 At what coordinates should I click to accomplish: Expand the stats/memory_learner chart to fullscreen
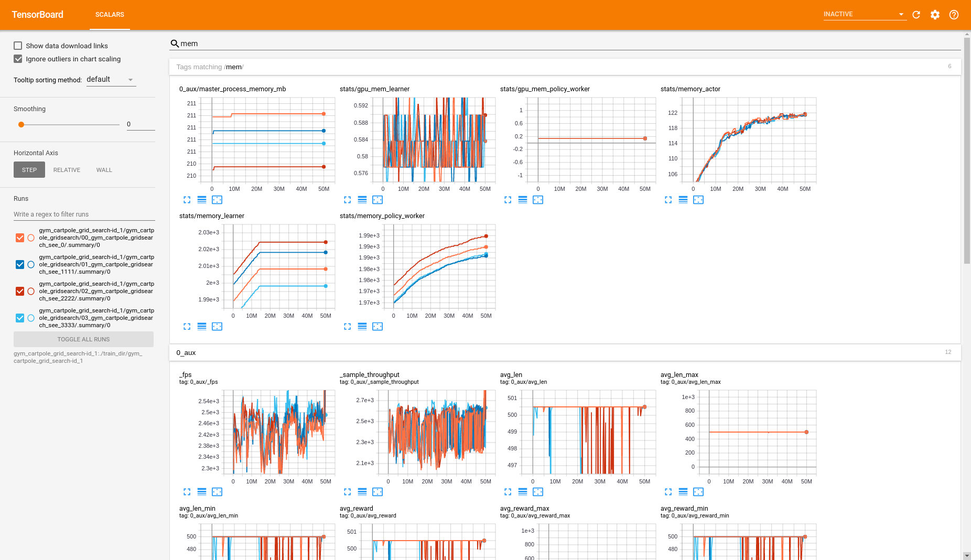pyautogui.click(x=187, y=326)
